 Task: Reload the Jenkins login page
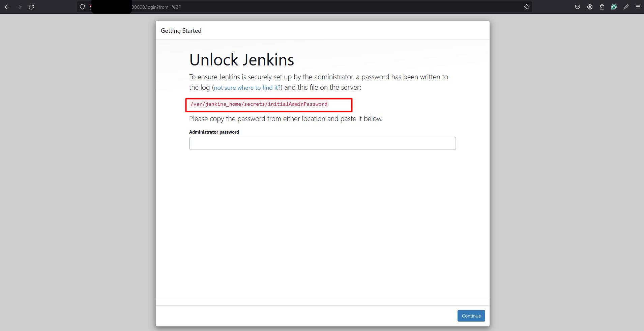[31, 7]
